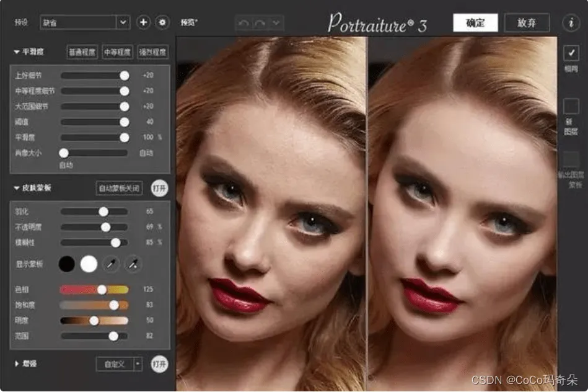Click the 饱和度 value 83
This screenshot has height=392, width=588.
pyautogui.click(x=149, y=305)
